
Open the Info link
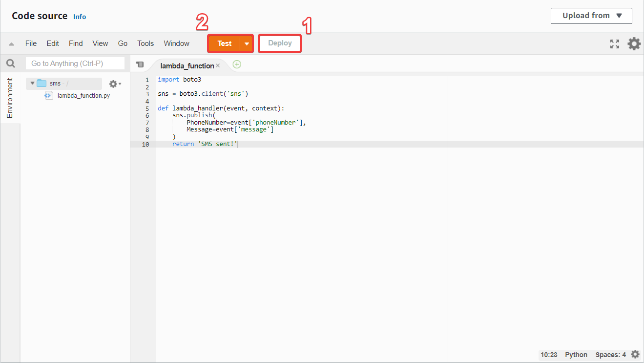click(x=80, y=17)
